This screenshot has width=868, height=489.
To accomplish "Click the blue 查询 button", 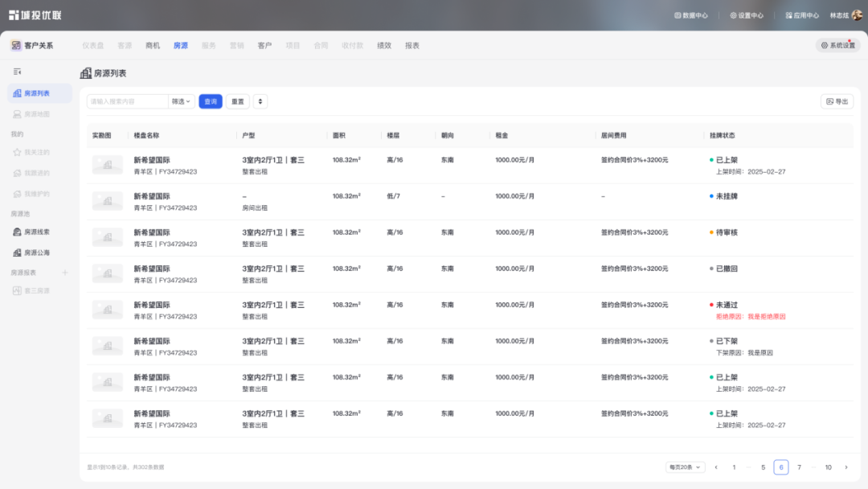I will point(211,101).
